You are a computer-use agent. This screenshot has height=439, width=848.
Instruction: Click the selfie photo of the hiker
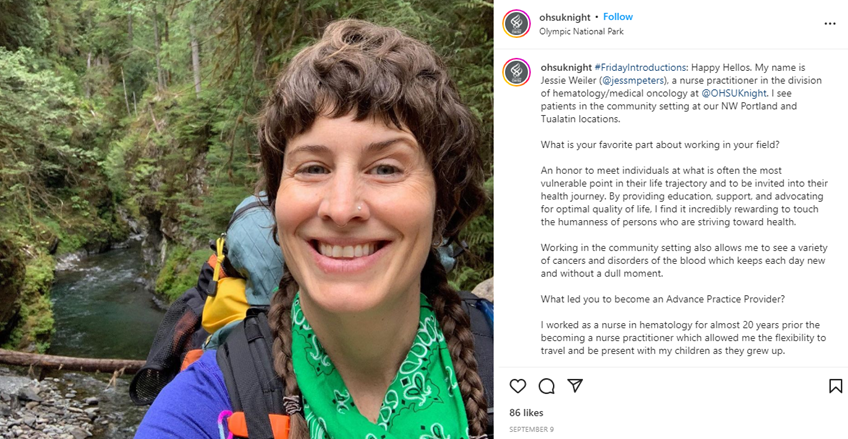click(247, 220)
